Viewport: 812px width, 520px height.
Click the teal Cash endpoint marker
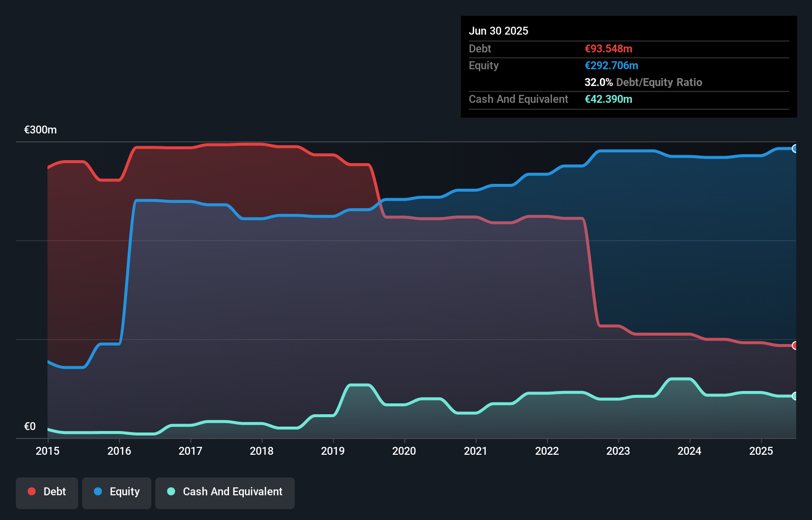point(795,396)
